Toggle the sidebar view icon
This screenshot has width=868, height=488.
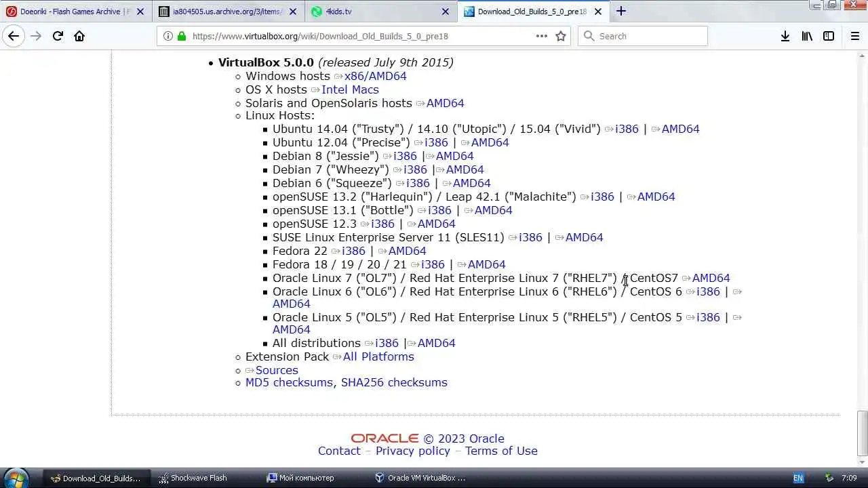point(829,36)
